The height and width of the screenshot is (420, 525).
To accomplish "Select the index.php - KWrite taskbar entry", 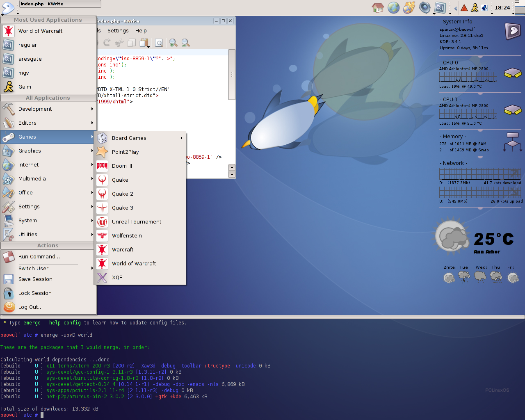I will coord(60,4).
